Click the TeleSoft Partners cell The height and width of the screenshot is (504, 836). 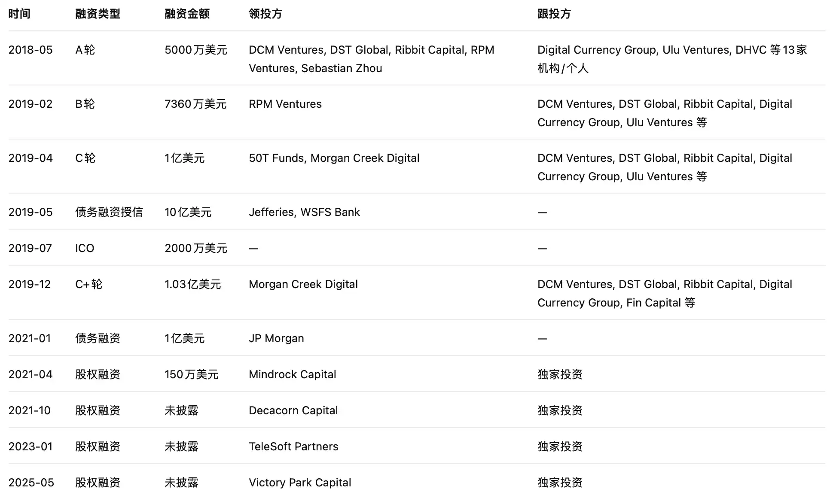293,446
